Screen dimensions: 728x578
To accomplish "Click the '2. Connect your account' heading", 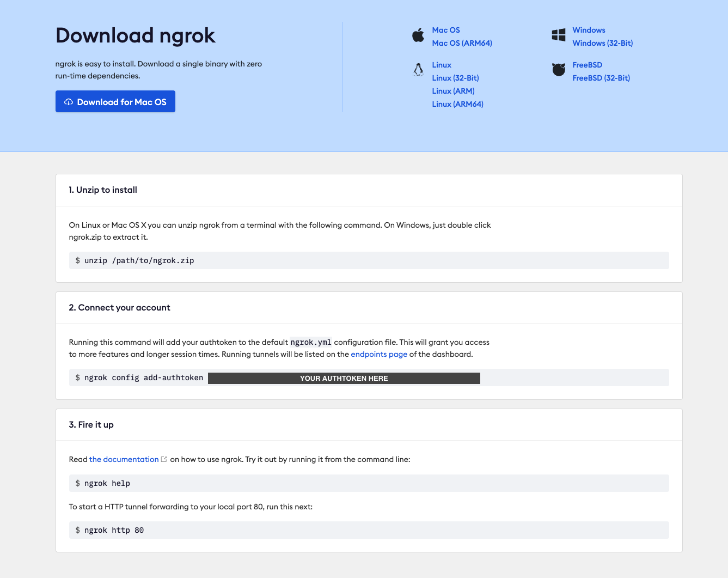I will [x=119, y=308].
